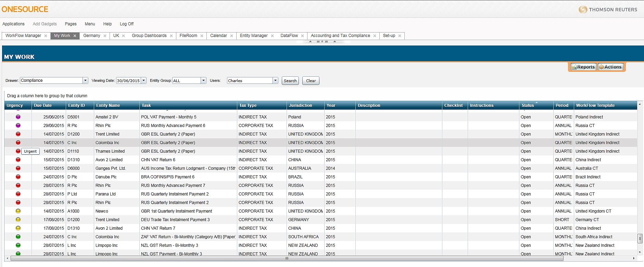Switch to Accounting and Tax Compliance tab

click(340, 36)
